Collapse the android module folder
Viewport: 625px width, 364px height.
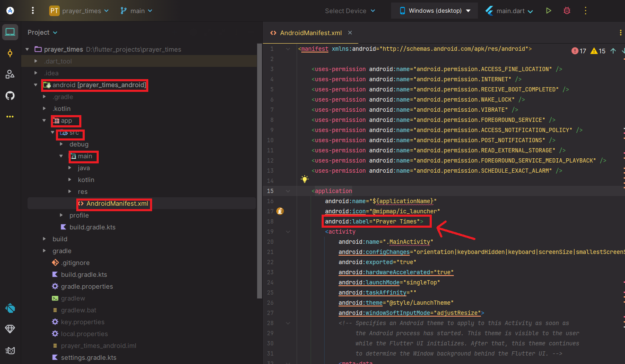36,85
